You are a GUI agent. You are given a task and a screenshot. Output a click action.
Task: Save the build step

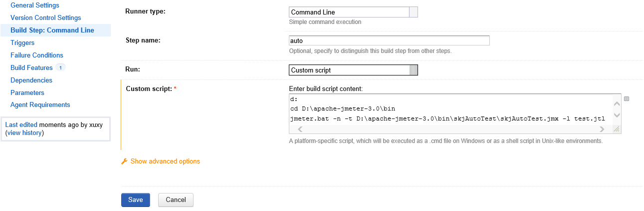(x=136, y=200)
